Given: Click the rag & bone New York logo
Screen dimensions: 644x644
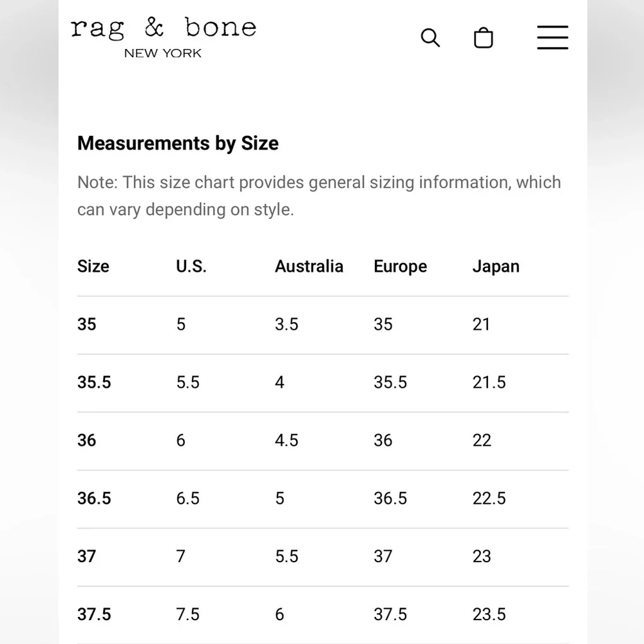Looking at the screenshot, I should click(164, 37).
